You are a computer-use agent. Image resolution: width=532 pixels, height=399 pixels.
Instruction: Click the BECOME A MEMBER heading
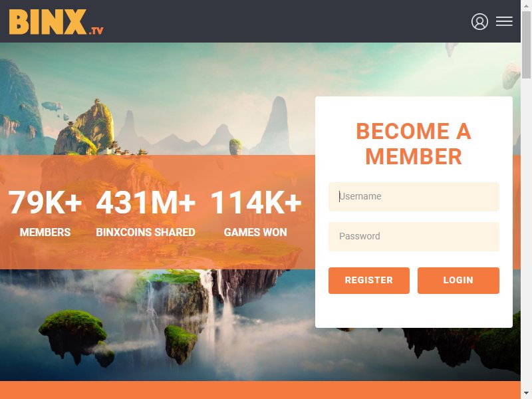click(x=414, y=144)
